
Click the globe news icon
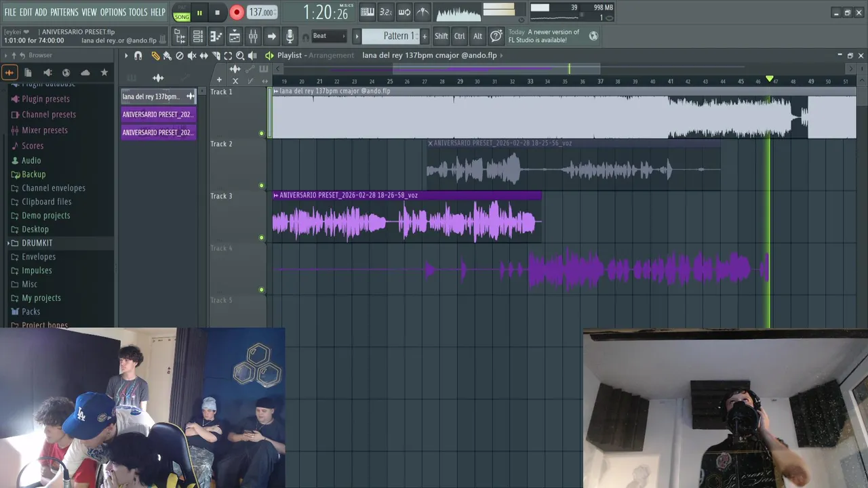point(593,36)
